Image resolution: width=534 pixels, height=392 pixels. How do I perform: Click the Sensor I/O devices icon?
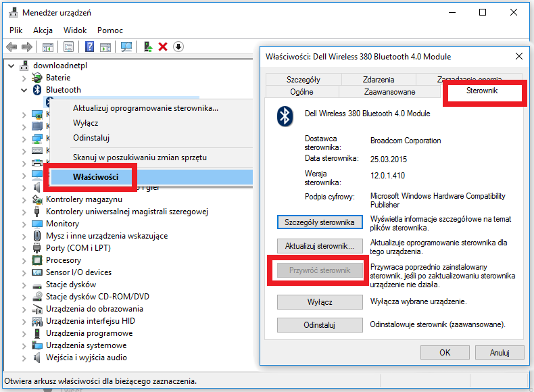tap(37, 272)
